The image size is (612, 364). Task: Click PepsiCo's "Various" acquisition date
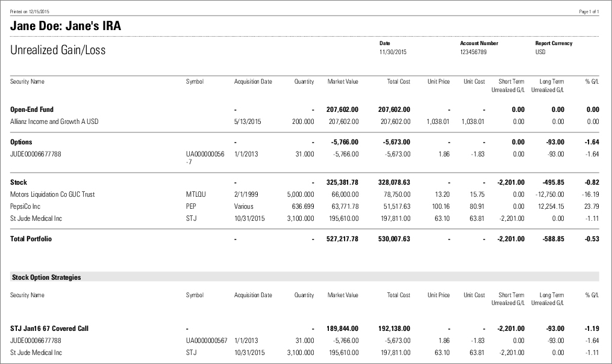pos(244,206)
